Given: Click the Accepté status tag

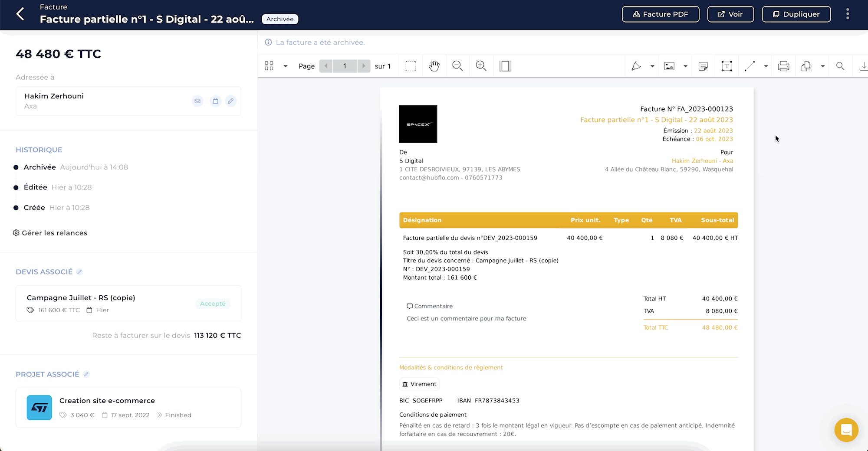Looking at the screenshot, I should [213, 304].
